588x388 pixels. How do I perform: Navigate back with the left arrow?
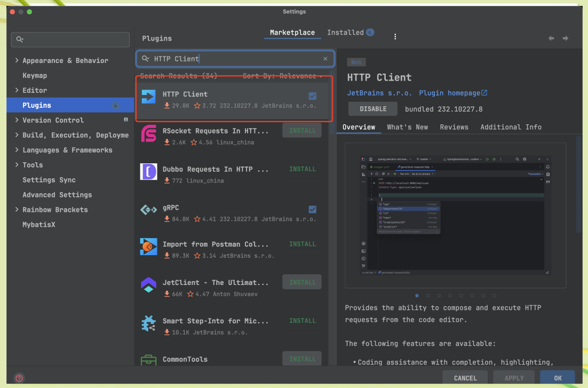551,38
